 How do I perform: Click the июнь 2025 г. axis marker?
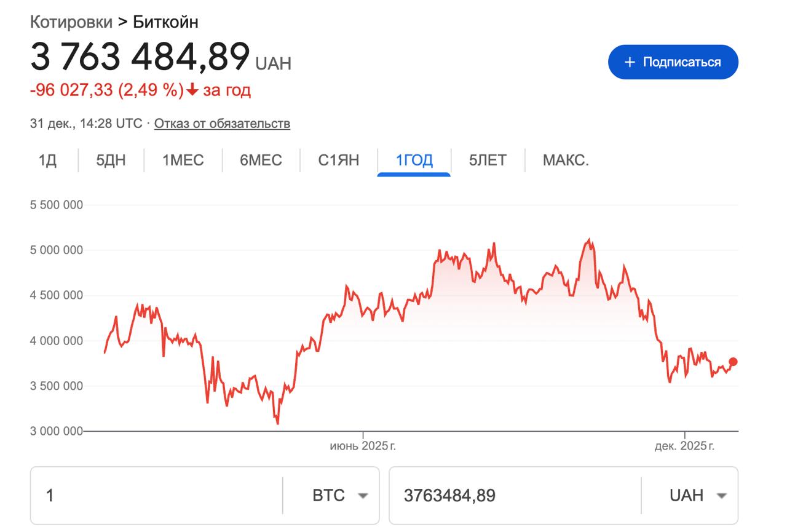(363, 446)
